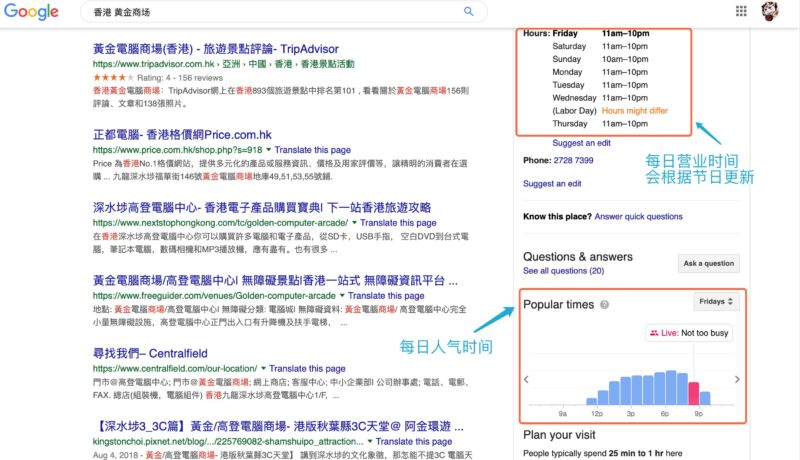
Task: Click Suggest an edit under hours
Action: pos(581,143)
